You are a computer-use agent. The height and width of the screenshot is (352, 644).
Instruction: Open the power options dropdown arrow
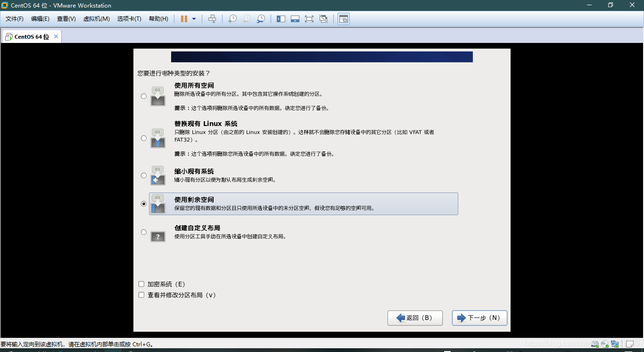(x=194, y=19)
